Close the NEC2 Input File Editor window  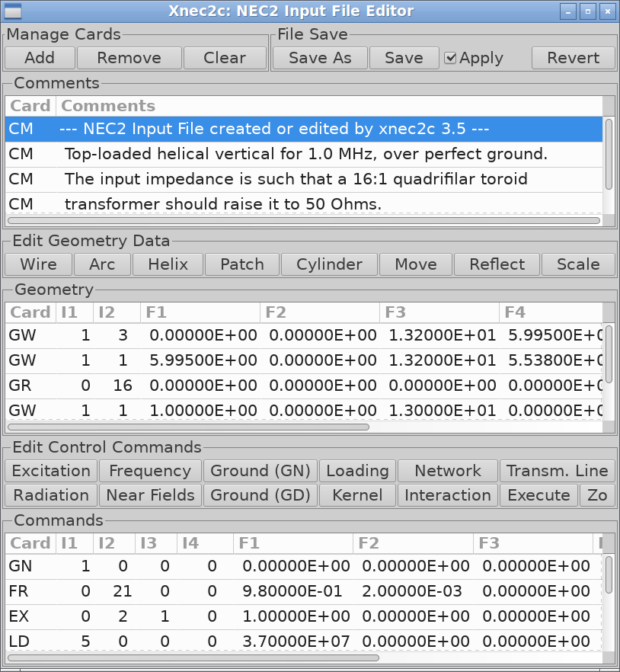pyautogui.click(x=608, y=11)
